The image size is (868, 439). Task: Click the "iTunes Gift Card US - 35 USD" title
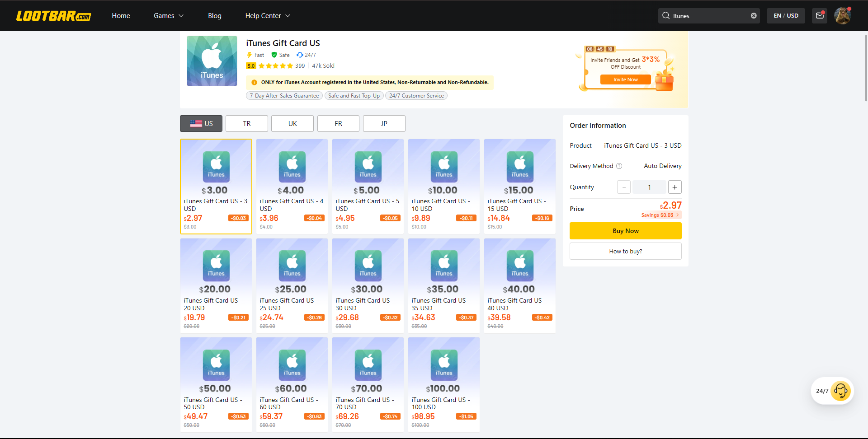coord(441,304)
